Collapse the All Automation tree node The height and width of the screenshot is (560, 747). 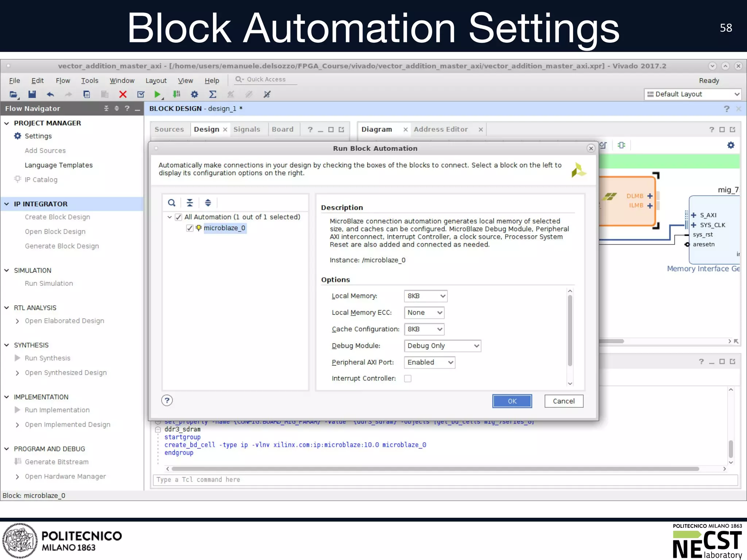pyautogui.click(x=170, y=217)
